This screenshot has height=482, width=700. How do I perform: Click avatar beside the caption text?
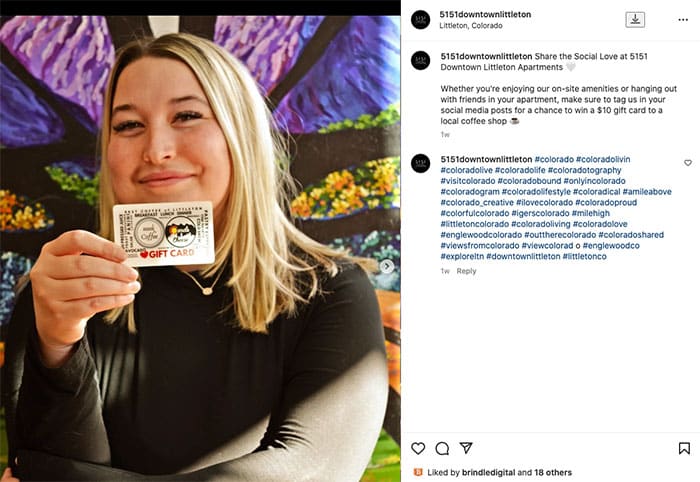pyautogui.click(x=421, y=61)
